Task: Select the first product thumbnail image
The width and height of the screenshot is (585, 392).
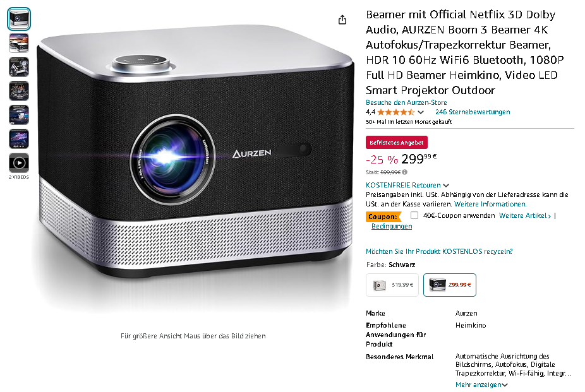Action: (x=19, y=19)
